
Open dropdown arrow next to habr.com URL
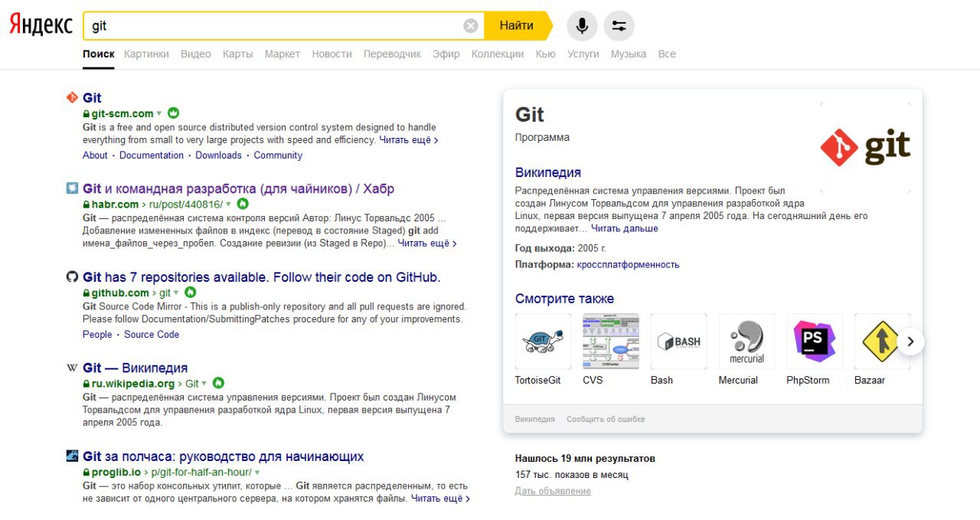(229, 204)
